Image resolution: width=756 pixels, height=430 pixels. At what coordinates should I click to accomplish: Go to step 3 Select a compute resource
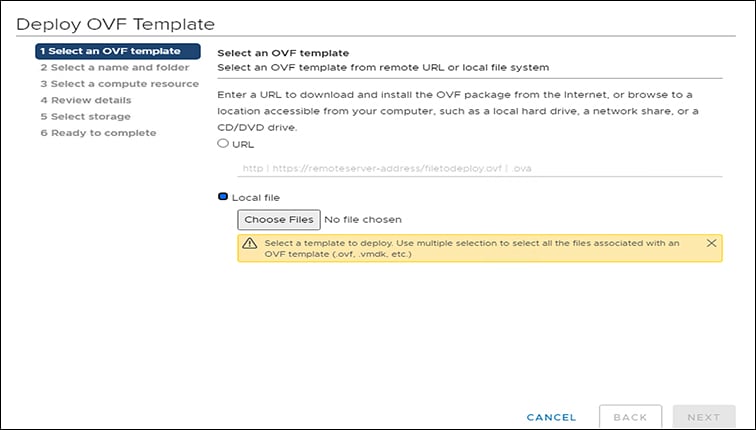point(119,84)
